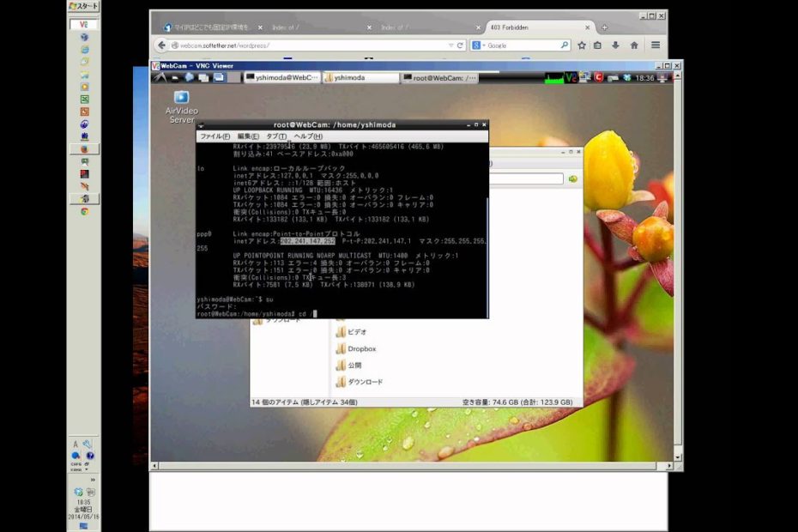Reload the page in Firefox
The height and width of the screenshot is (532, 798).
coord(461,45)
